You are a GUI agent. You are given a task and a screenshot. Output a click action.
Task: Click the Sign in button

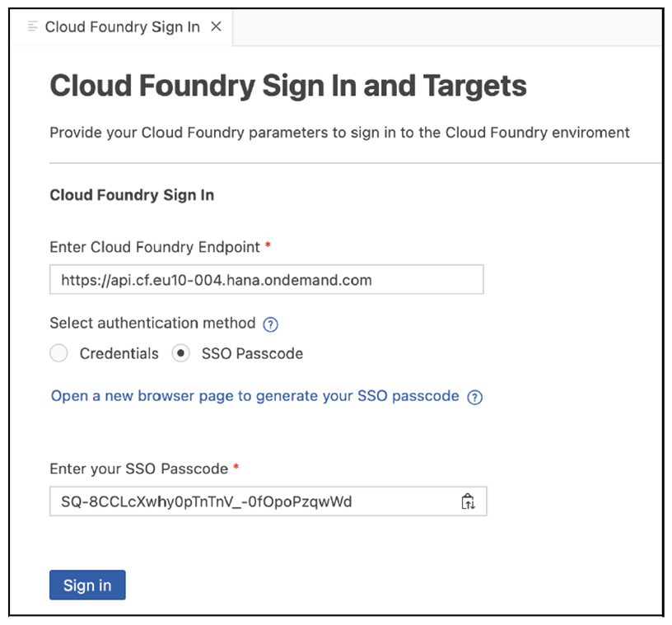tap(87, 585)
